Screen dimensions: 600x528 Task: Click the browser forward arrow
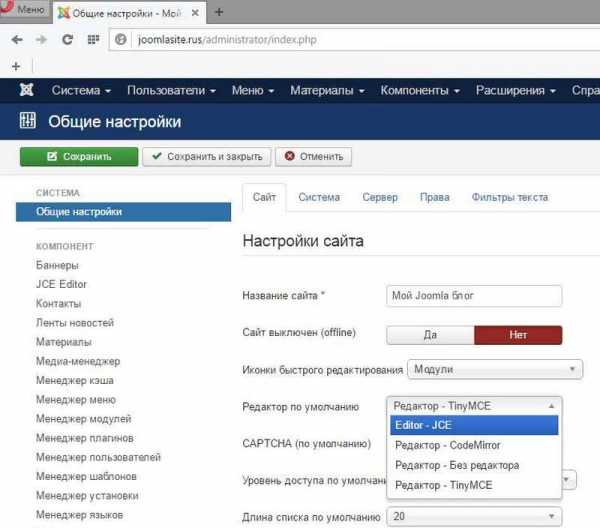pyautogui.click(x=41, y=39)
